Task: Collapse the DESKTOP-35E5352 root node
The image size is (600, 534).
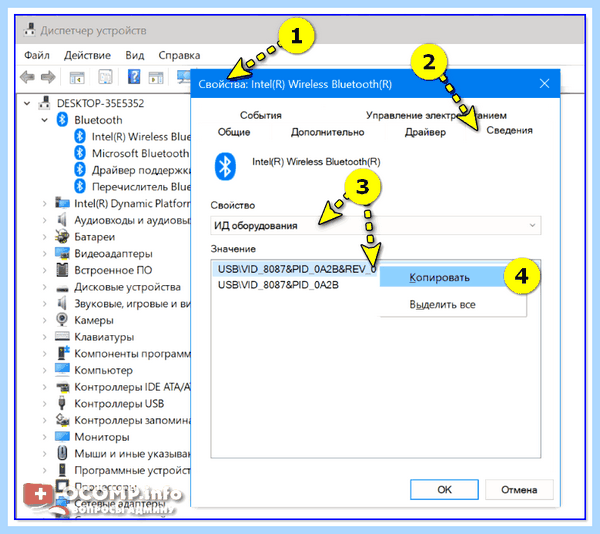Action: (27, 103)
